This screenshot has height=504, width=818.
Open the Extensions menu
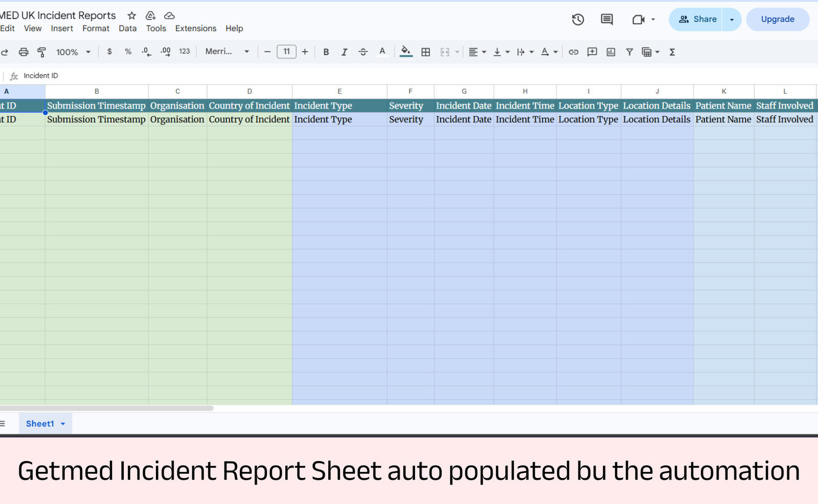point(195,29)
